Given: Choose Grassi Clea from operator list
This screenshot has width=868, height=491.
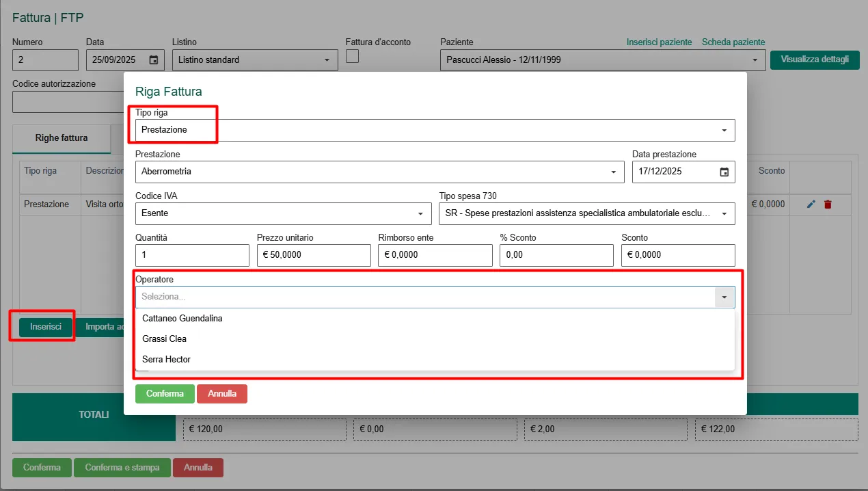Looking at the screenshot, I should click(164, 339).
